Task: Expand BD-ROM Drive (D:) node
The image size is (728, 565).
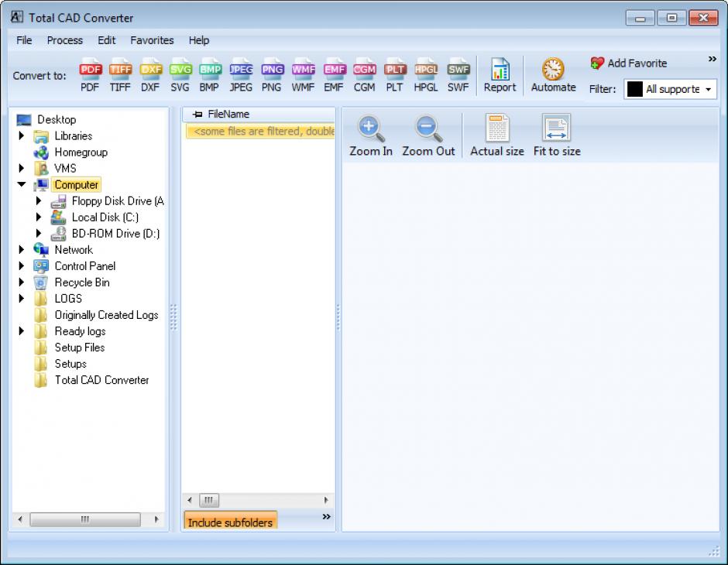Action: [39, 233]
